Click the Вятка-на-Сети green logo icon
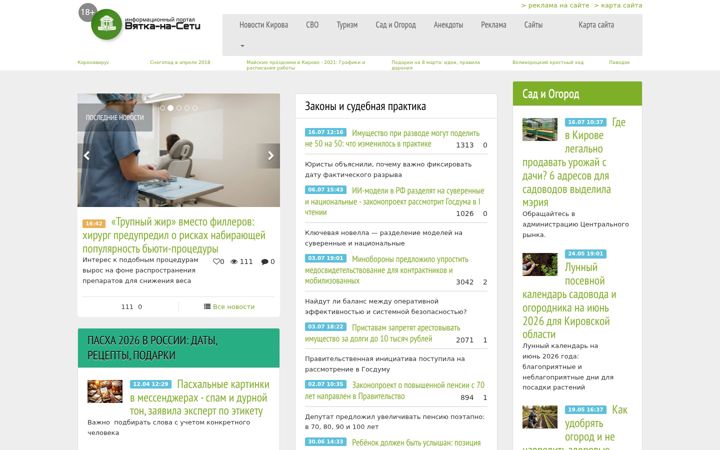The width and height of the screenshot is (720, 450). coord(107,24)
